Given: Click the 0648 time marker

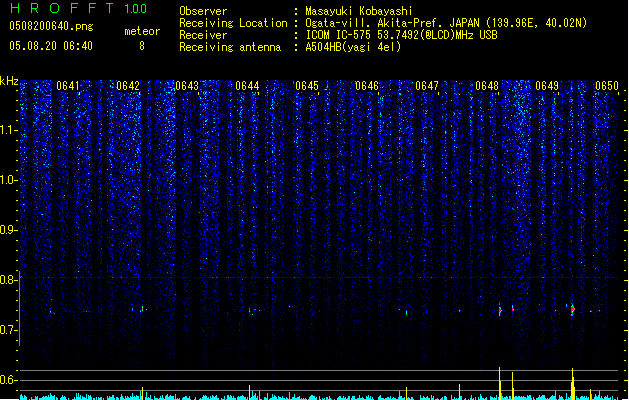Looking at the screenshot, I should click(x=487, y=86).
